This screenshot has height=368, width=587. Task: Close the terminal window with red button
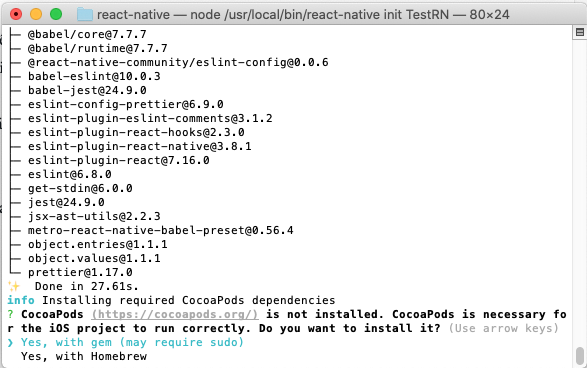click(x=16, y=14)
